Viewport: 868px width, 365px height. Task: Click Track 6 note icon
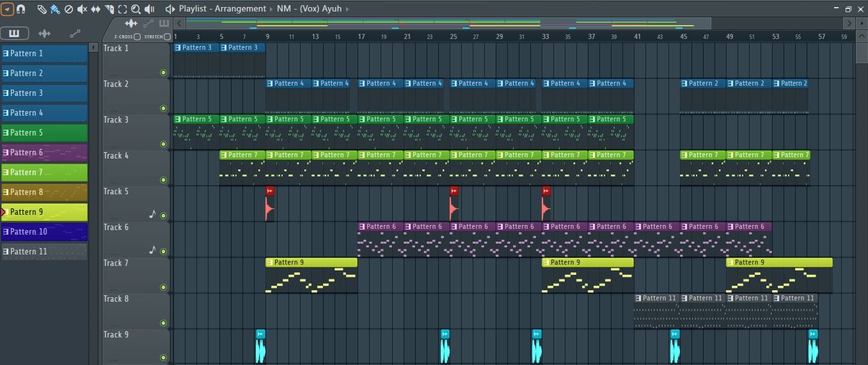point(152,251)
